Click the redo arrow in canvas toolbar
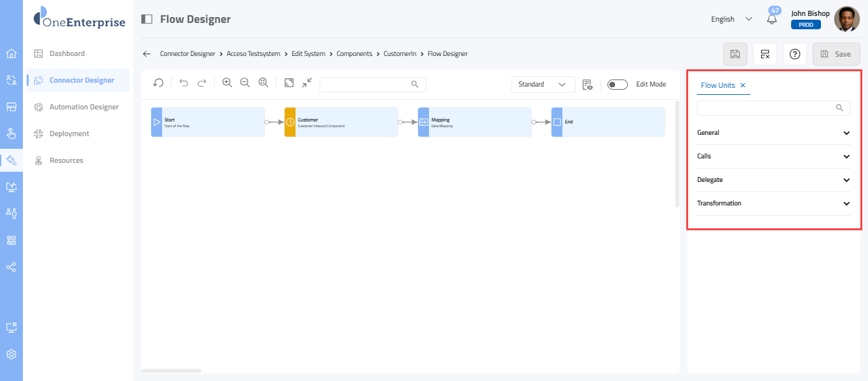 [x=202, y=83]
